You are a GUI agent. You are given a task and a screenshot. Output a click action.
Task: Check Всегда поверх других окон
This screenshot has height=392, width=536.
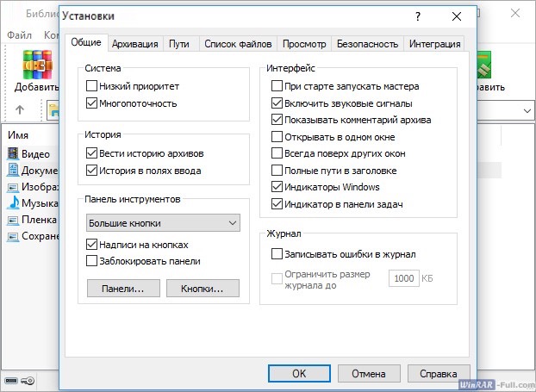click(x=277, y=153)
